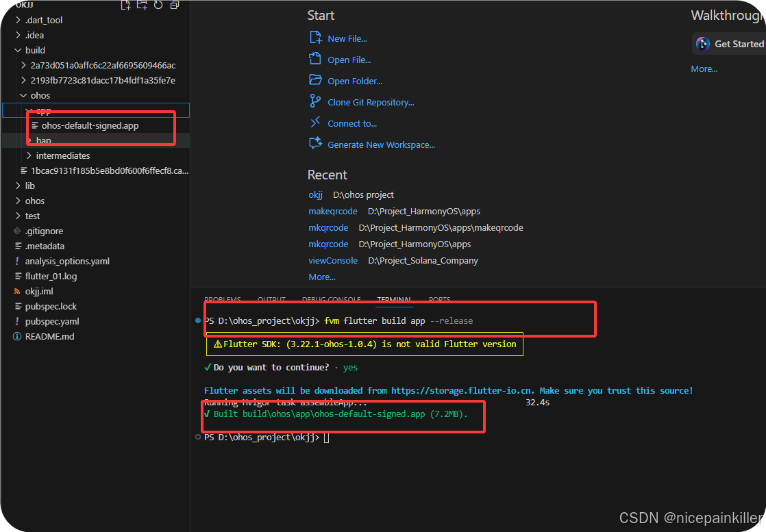Click More... under Walkthroughs

[x=704, y=69]
